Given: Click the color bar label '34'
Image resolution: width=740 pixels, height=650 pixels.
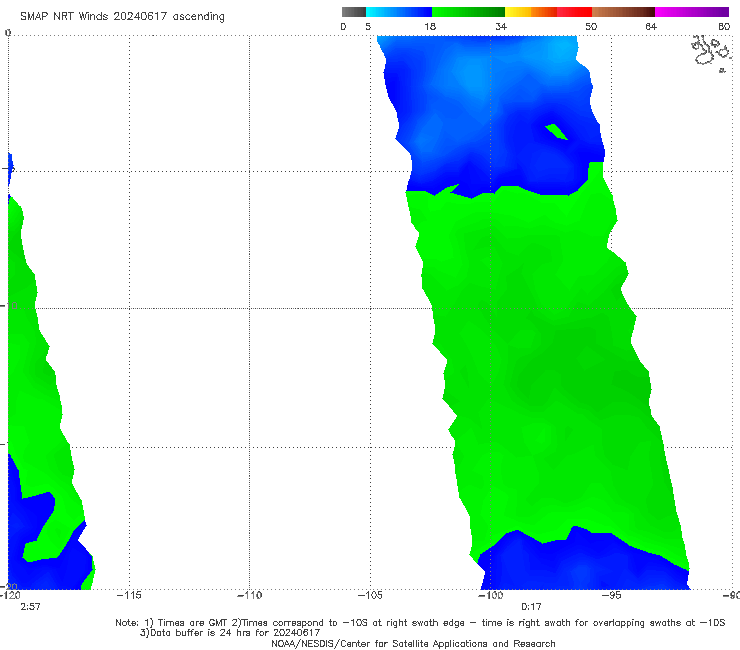Looking at the screenshot, I should [x=501, y=27].
